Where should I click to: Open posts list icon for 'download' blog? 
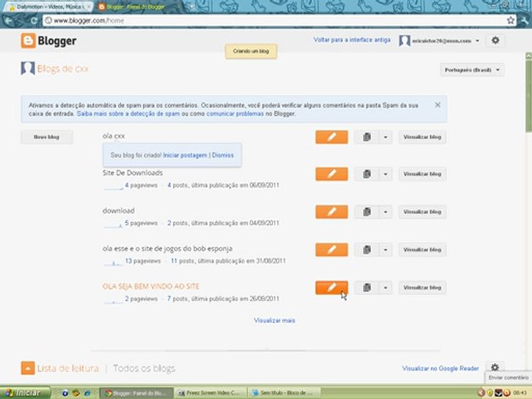tap(366, 212)
